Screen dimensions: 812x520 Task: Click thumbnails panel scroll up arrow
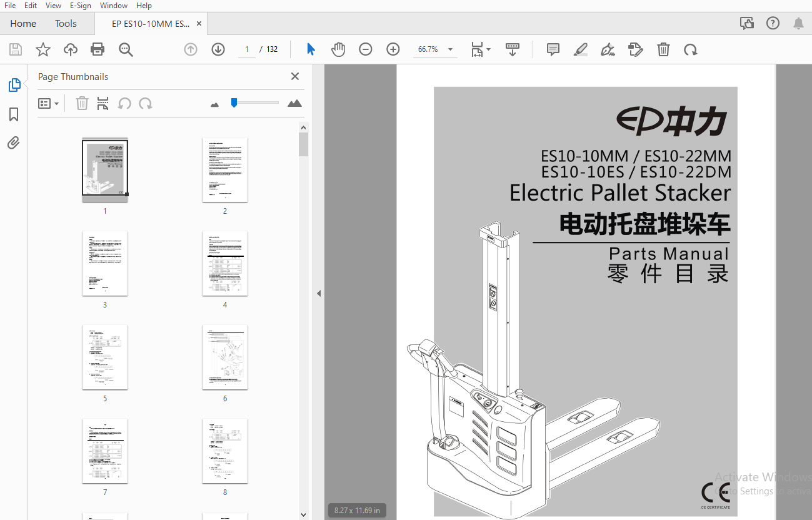click(304, 127)
